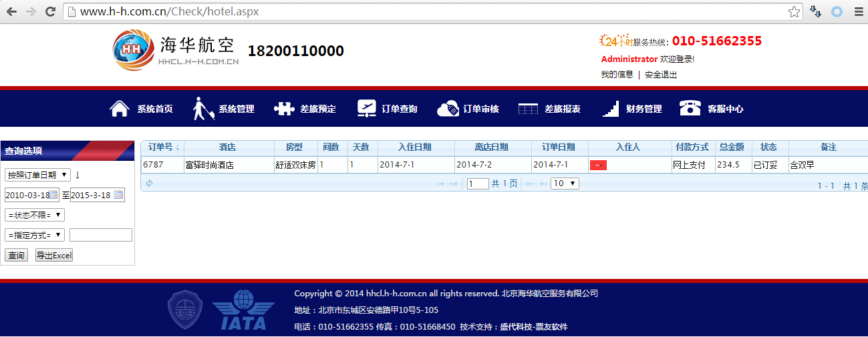The width and height of the screenshot is (868, 337).
Task: Click the telephone icon for 客服中心
Action: click(690, 109)
